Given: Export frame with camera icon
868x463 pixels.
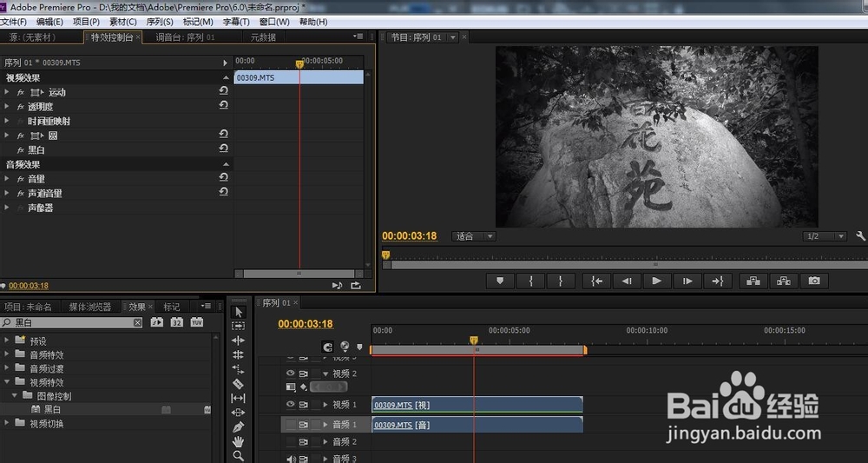Looking at the screenshot, I should (x=814, y=281).
